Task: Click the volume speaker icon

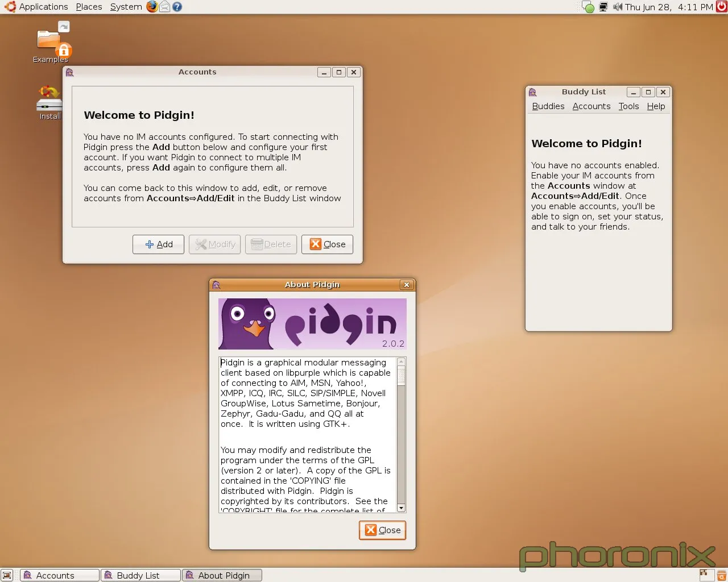Action: (617, 7)
